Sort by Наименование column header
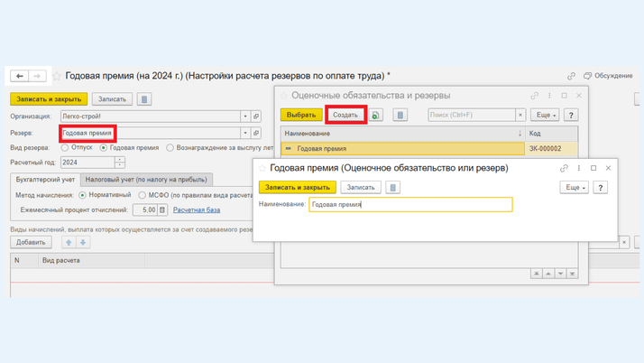This screenshot has height=363, width=644. [x=403, y=134]
